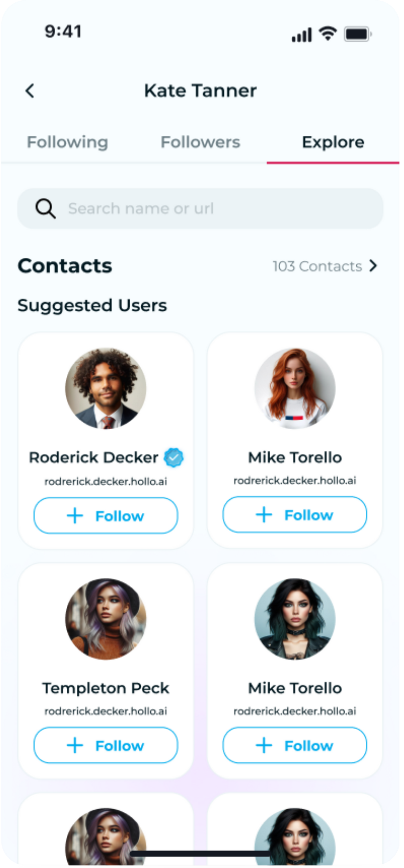
Task: Click plus icon on Roderick Decker's card
Action: (75, 516)
